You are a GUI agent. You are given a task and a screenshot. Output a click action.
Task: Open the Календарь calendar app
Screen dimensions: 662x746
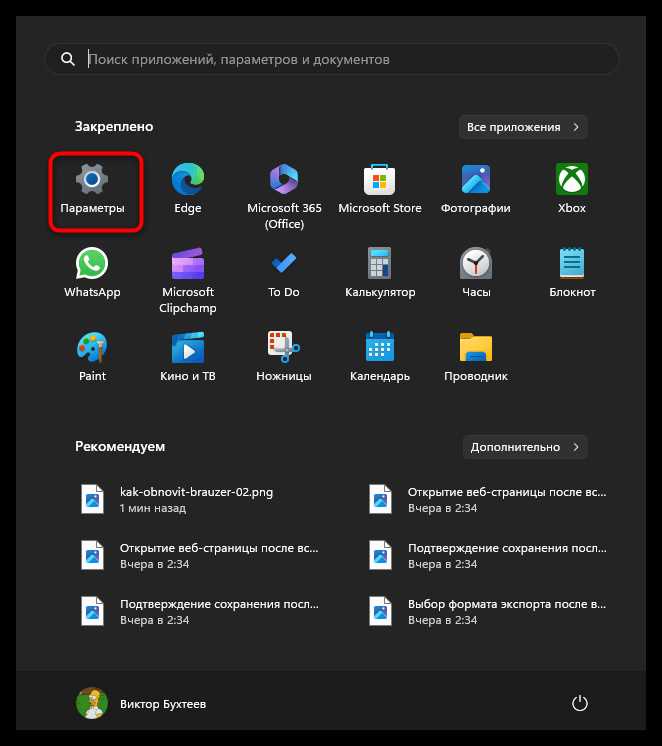pos(380,357)
